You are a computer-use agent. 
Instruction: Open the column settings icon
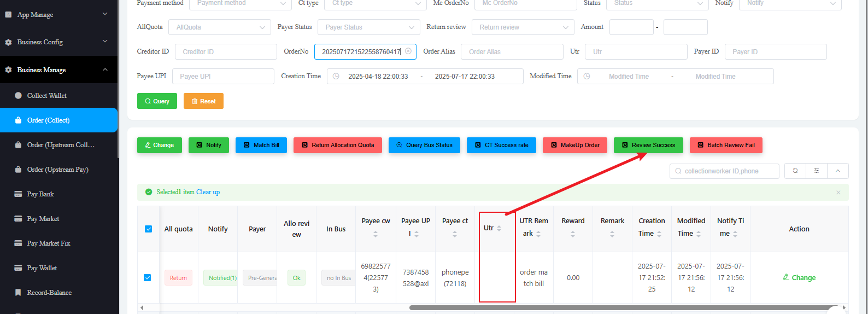[x=817, y=171]
